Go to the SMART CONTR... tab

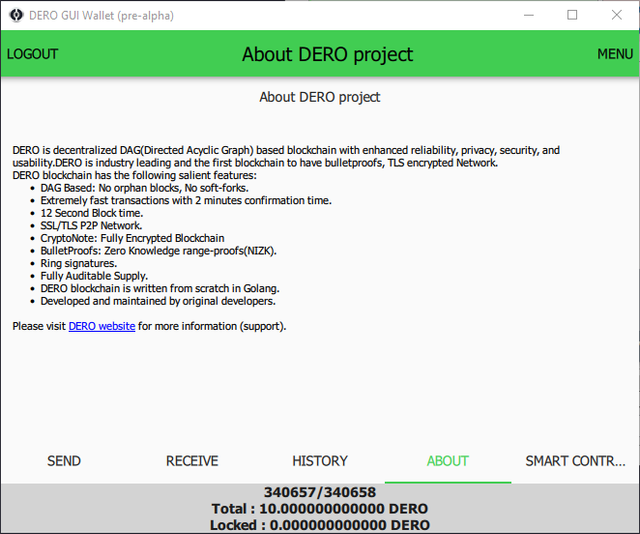tap(575, 461)
